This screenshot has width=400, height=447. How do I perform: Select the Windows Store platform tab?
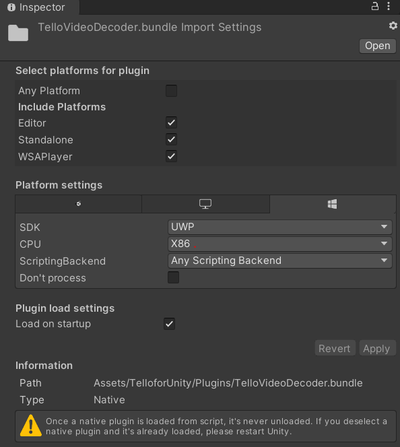[x=332, y=204]
